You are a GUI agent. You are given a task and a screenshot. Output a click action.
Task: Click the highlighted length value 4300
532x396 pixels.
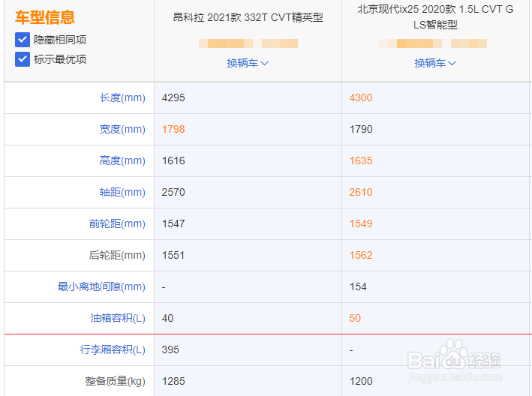361,97
